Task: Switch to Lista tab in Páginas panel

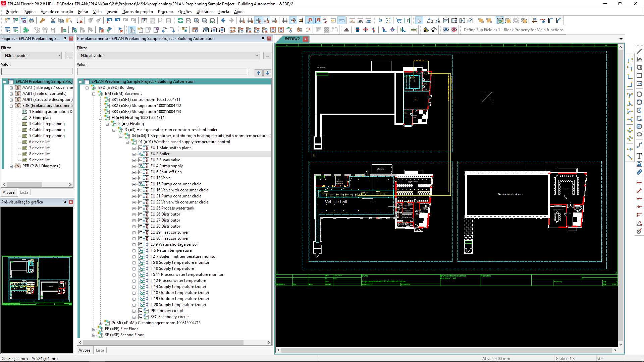Action: tap(24, 192)
